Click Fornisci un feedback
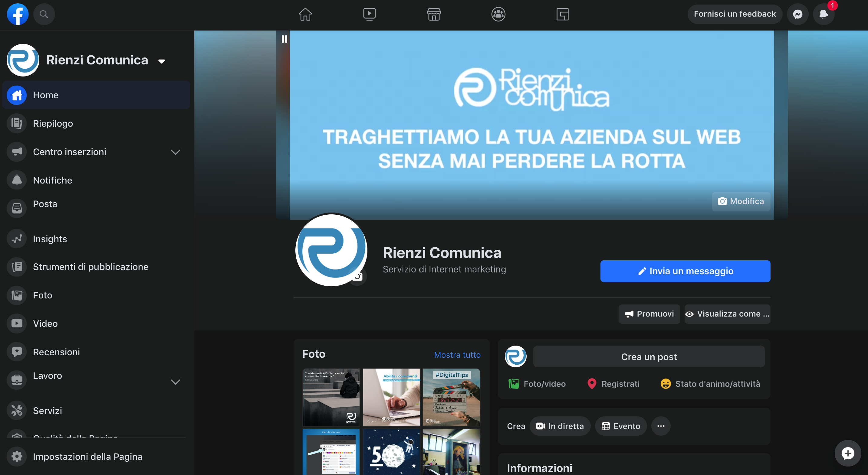Viewport: 868px width, 475px height. tap(735, 14)
